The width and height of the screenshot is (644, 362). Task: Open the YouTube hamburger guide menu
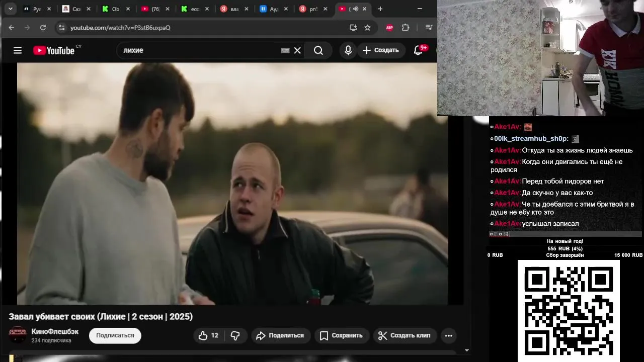(18, 50)
